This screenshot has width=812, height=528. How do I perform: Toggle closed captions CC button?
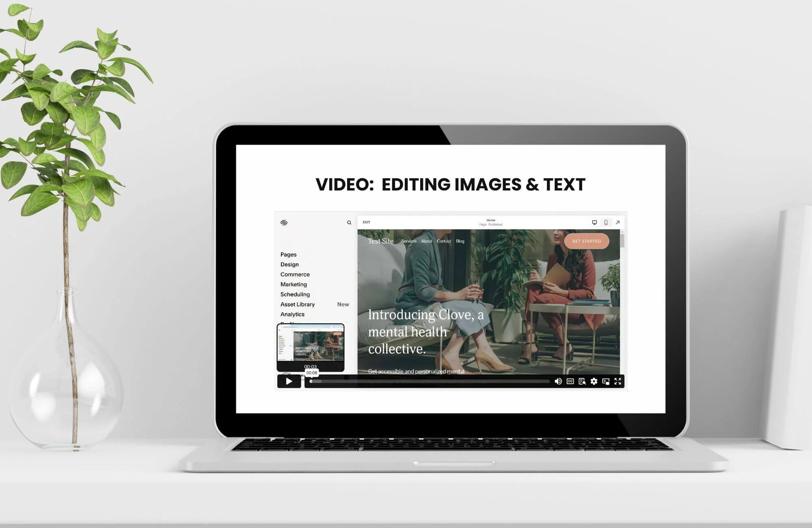coord(570,381)
